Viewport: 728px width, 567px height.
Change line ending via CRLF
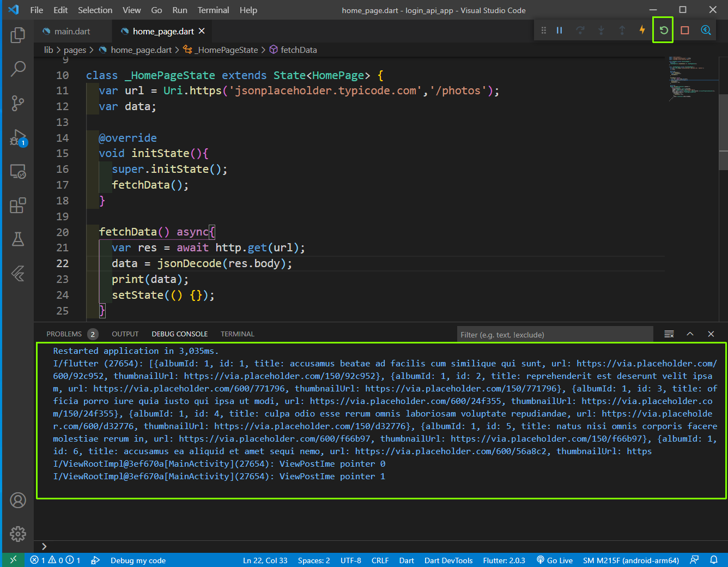click(380, 560)
